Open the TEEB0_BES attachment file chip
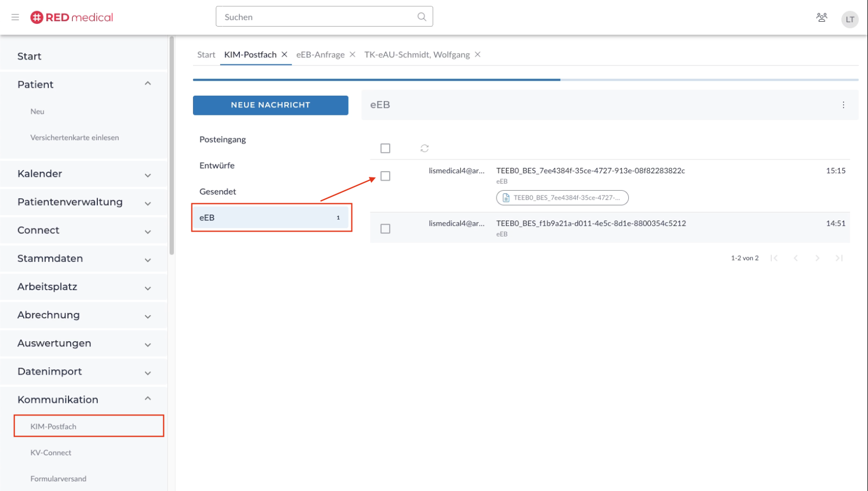Screen dimensions: 868x491 click(x=562, y=198)
